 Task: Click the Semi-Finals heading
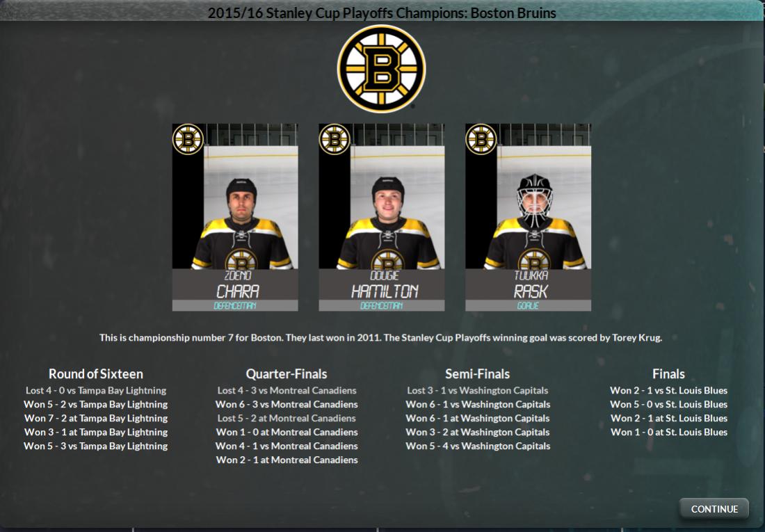[x=477, y=374]
